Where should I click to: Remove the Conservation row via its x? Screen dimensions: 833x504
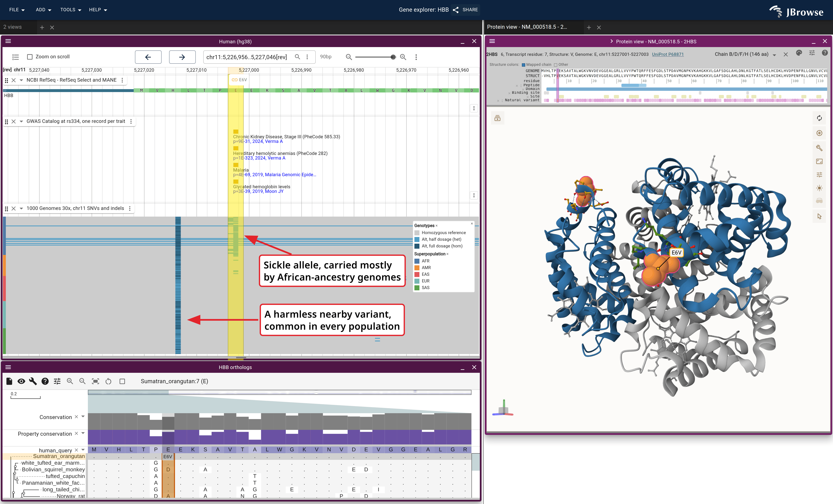tap(76, 417)
